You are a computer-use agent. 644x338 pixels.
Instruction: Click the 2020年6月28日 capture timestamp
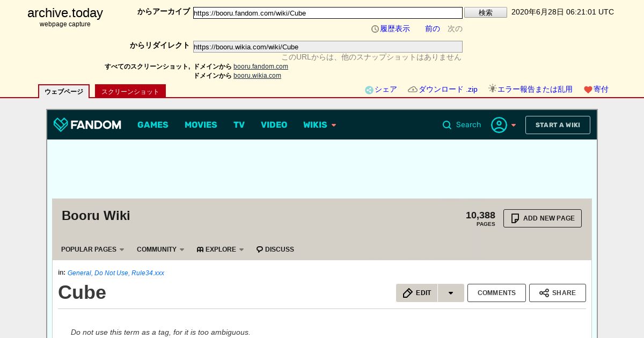[x=562, y=12]
